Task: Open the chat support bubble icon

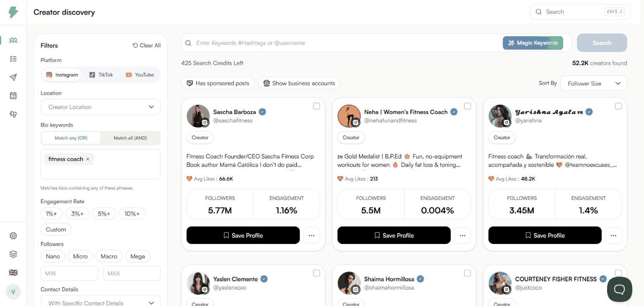Action: click(619, 289)
